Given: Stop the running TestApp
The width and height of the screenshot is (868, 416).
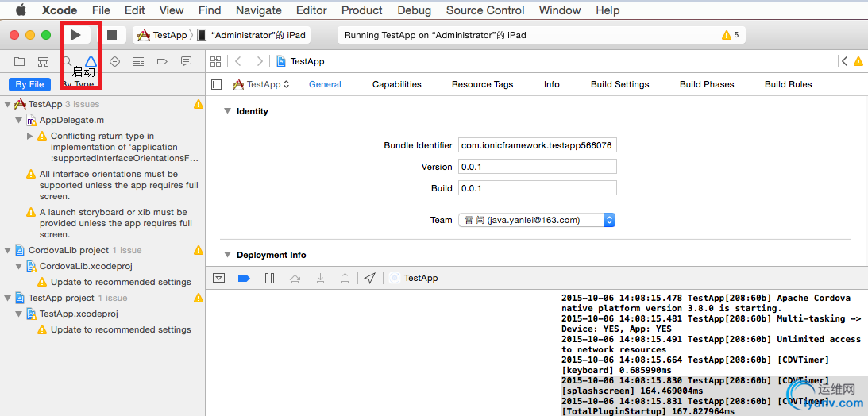Looking at the screenshot, I should point(112,35).
